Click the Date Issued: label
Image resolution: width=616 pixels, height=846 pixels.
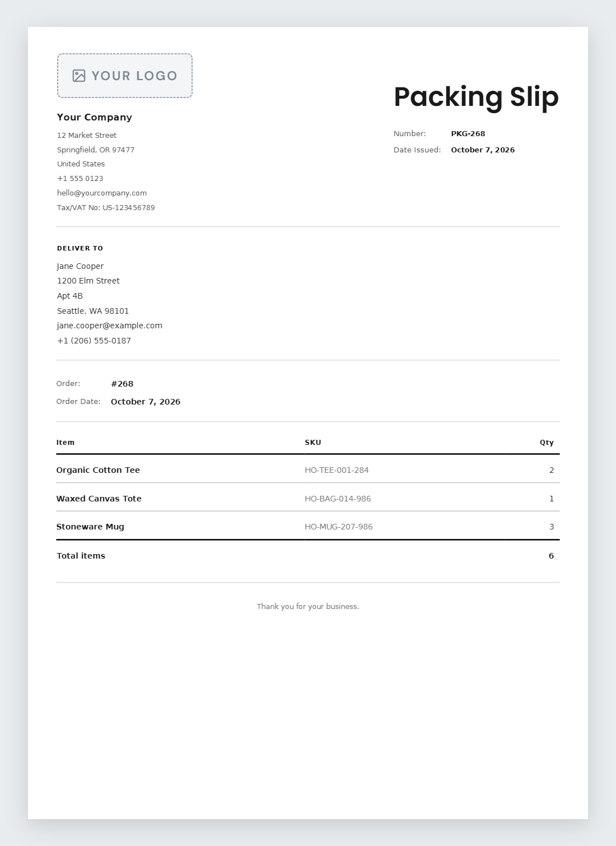click(x=417, y=150)
